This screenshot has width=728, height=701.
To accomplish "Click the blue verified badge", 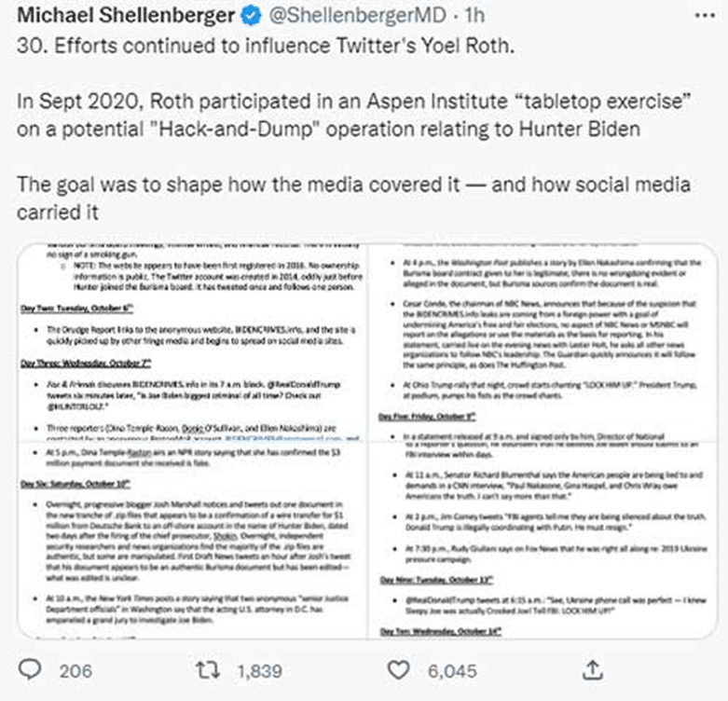I will click(x=251, y=16).
